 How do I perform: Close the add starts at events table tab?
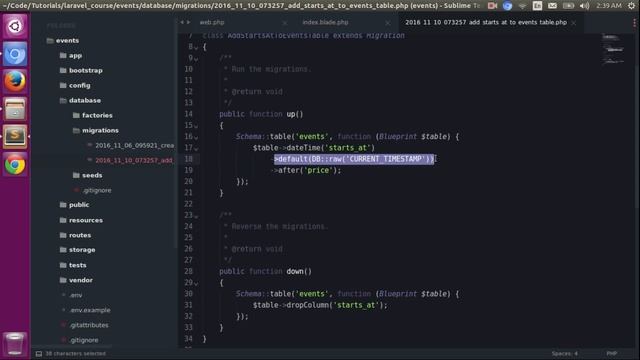point(573,23)
